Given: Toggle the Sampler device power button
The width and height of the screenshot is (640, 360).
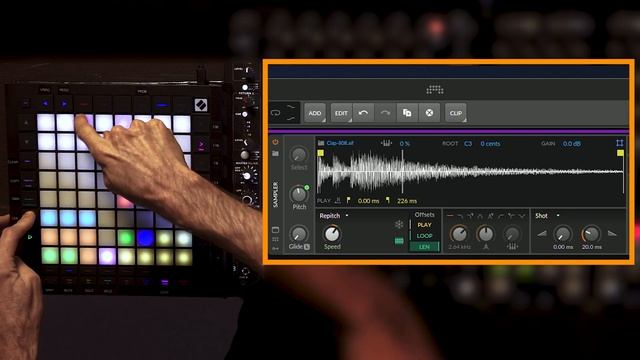Looking at the screenshot, I should (275, 142).
